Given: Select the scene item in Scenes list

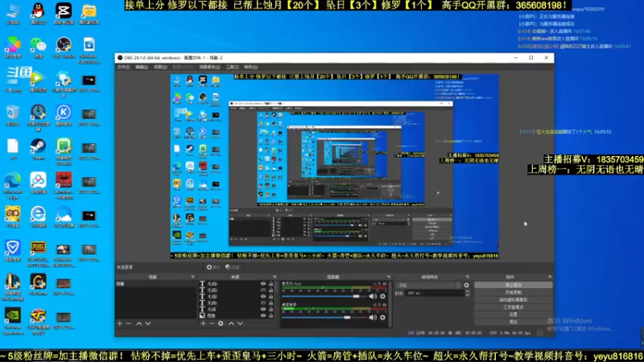Looking at the screenshot, I should click(155, 284).
